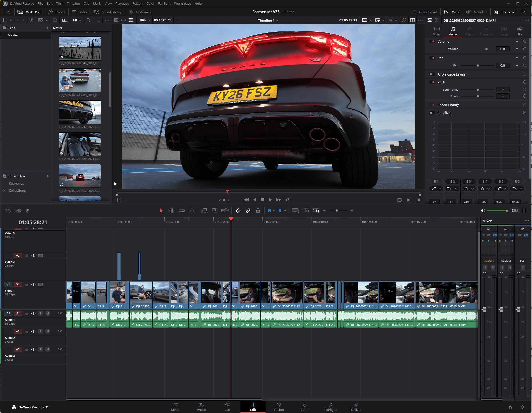Toggle Linked Selection chain icon
Screen dimensions: 532x413
248,211
